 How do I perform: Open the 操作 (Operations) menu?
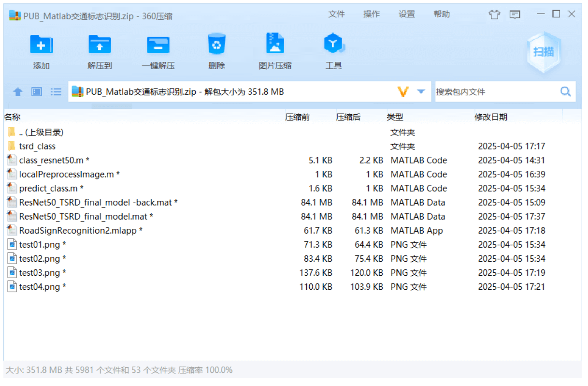[371, 15]
